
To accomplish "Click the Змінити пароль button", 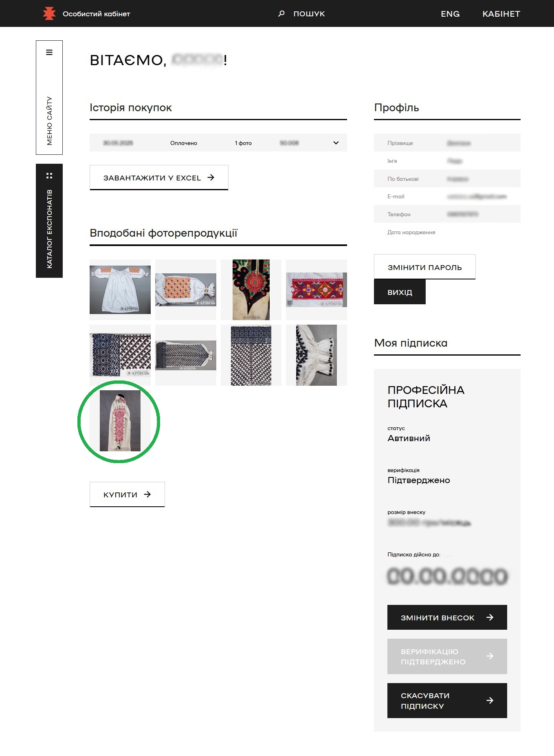I will [x=424, y=267].
